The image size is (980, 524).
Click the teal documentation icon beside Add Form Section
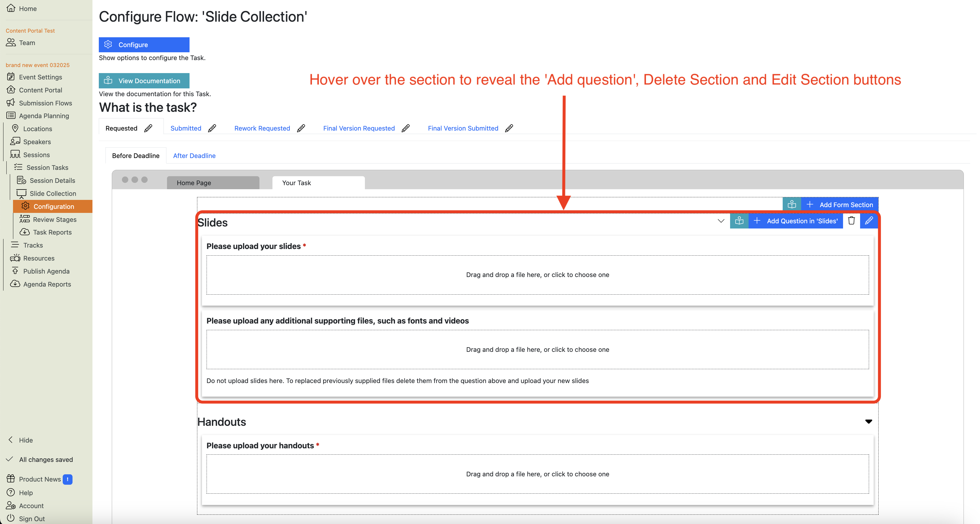pyautogui.click(x=792, y=204)
